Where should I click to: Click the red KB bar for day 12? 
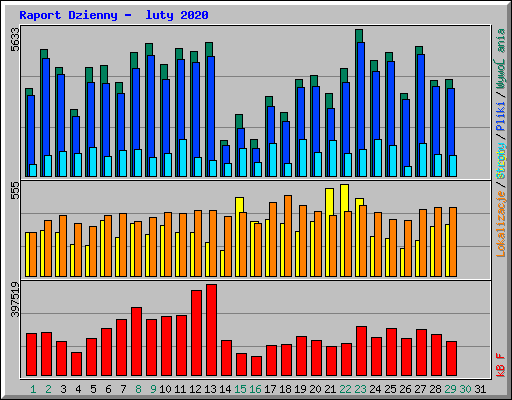(x=196, y=333)
